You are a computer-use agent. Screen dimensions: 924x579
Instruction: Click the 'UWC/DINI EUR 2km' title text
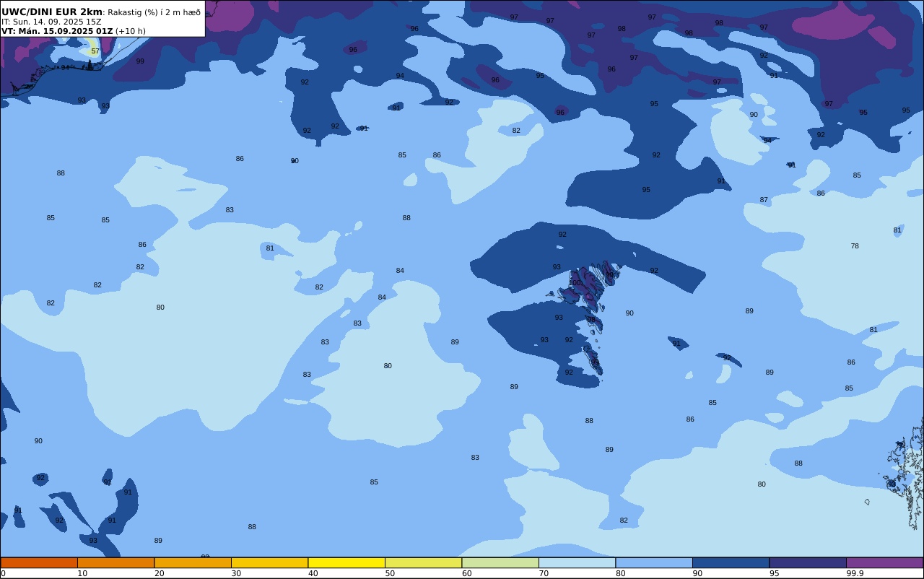coord(52,12)
